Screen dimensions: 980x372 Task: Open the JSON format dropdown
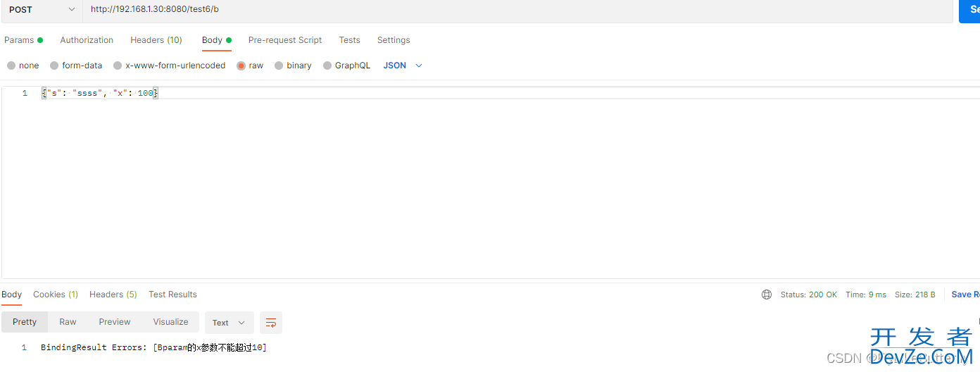[403, 66]
